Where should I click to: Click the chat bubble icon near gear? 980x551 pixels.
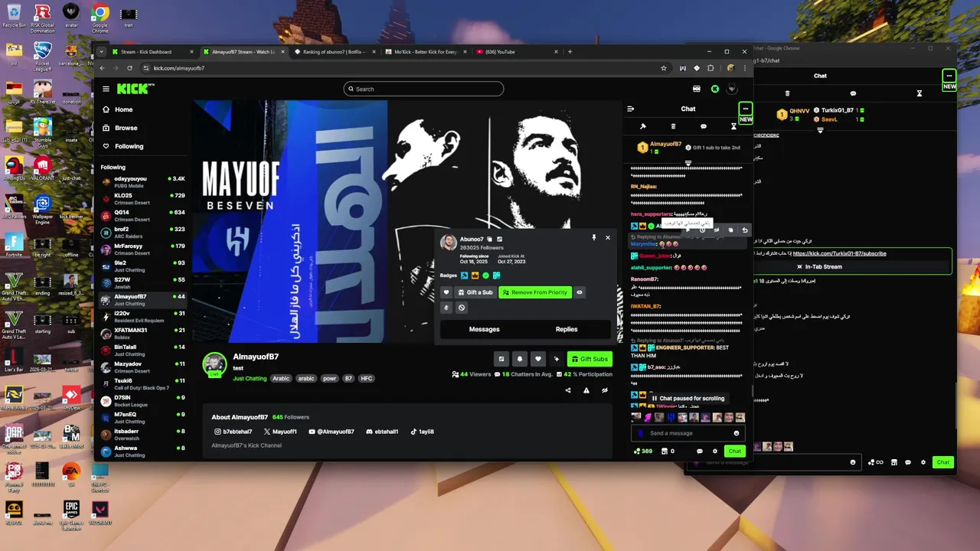pos(700,452)
